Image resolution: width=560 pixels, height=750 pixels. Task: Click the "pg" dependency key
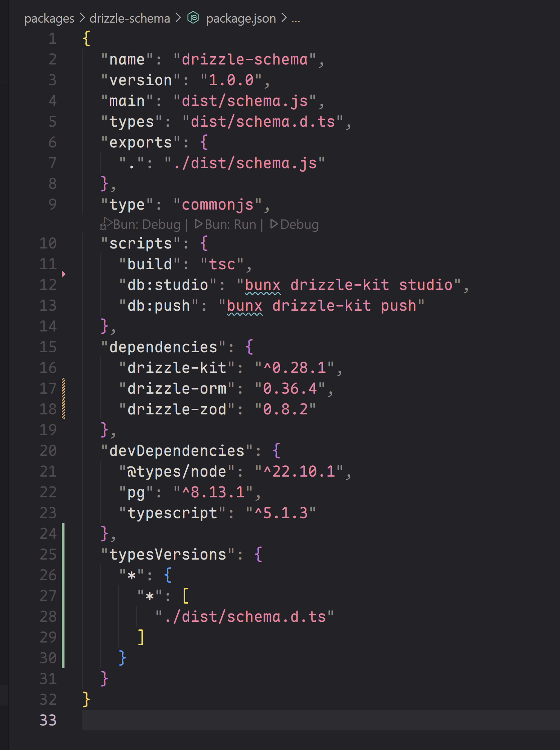(136, 492)
